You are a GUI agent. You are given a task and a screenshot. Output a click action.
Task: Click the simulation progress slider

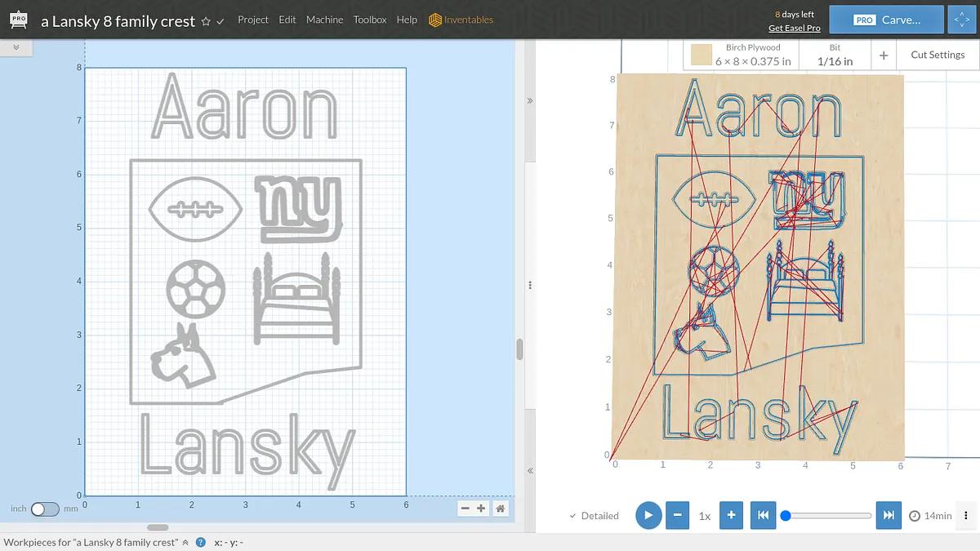[828, 515]
